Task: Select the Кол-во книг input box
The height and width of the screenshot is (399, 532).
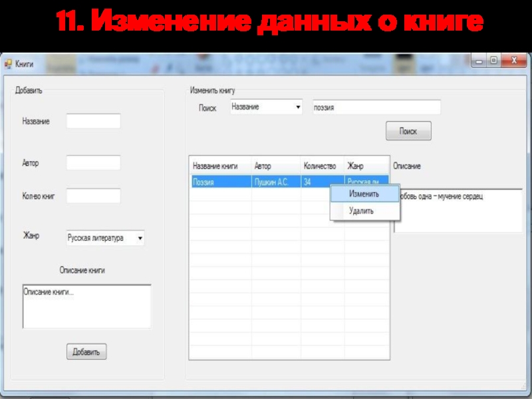Action: pyautogui.click(x=93, y=196)
